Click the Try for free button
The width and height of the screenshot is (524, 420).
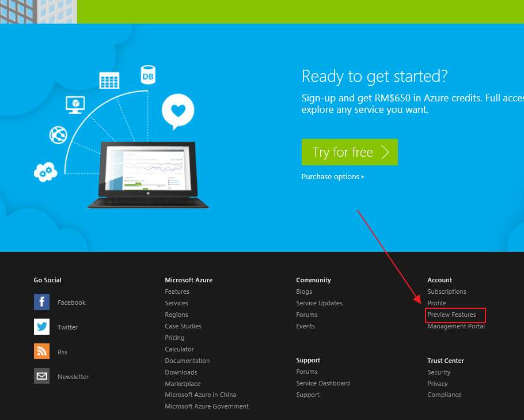(x=350, y=152)
